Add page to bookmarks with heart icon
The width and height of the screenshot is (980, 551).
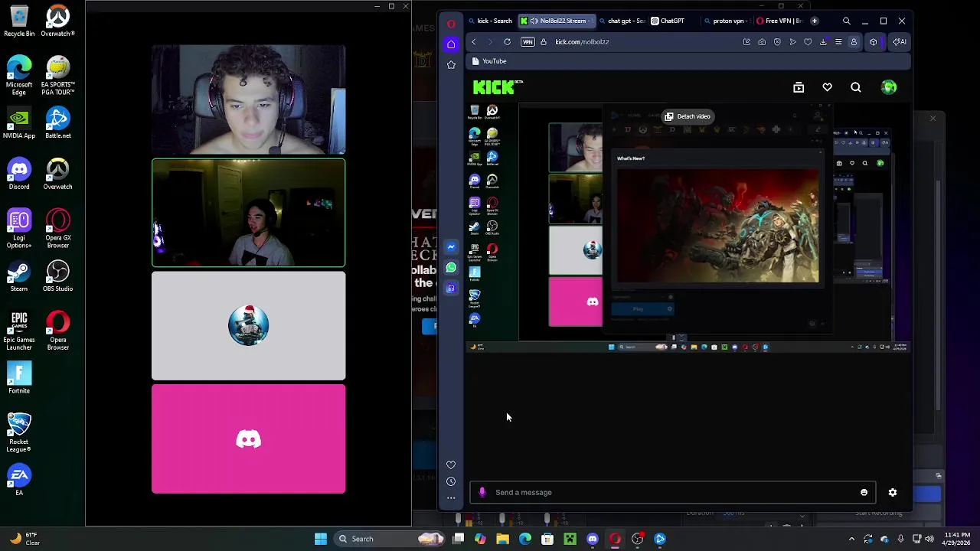tap(808, 42)
